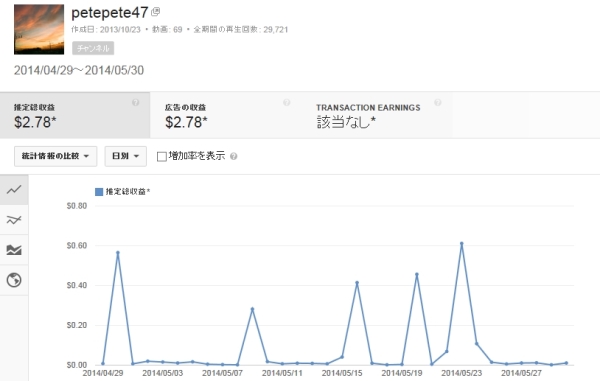Switch to the multi-line comparison chart icon
The image size is (600, 381).
pos(14,220)
